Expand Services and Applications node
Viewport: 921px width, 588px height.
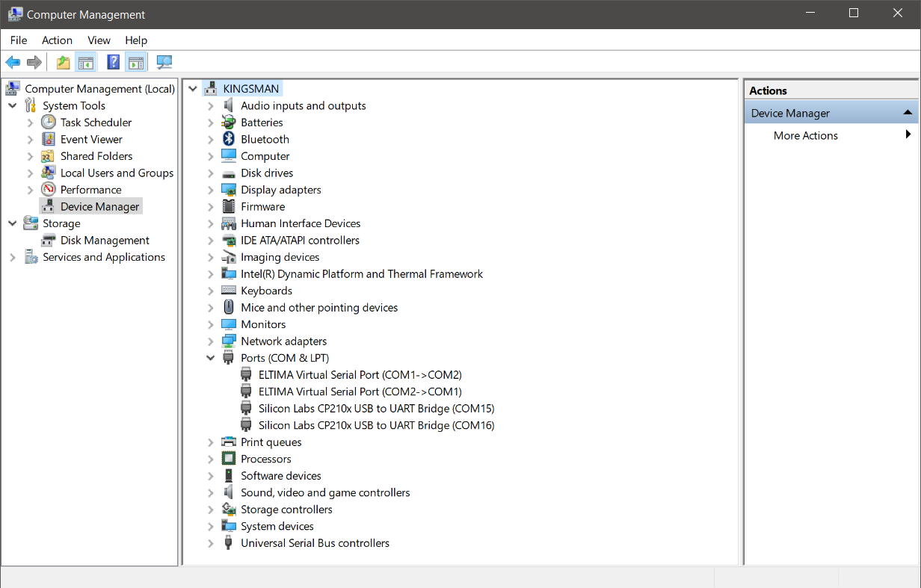(x=13, y=257)
